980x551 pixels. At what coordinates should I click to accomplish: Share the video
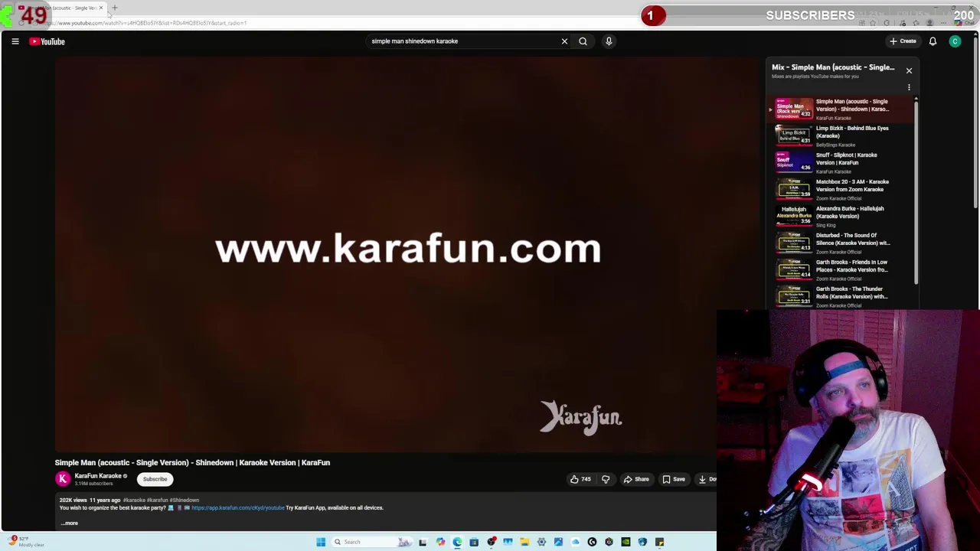pos(636,479)
